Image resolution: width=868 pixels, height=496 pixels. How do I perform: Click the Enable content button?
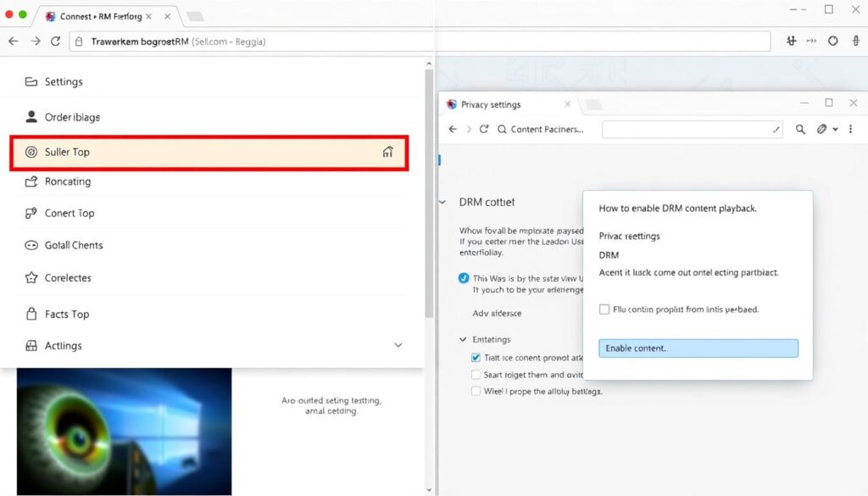(697, 348)
